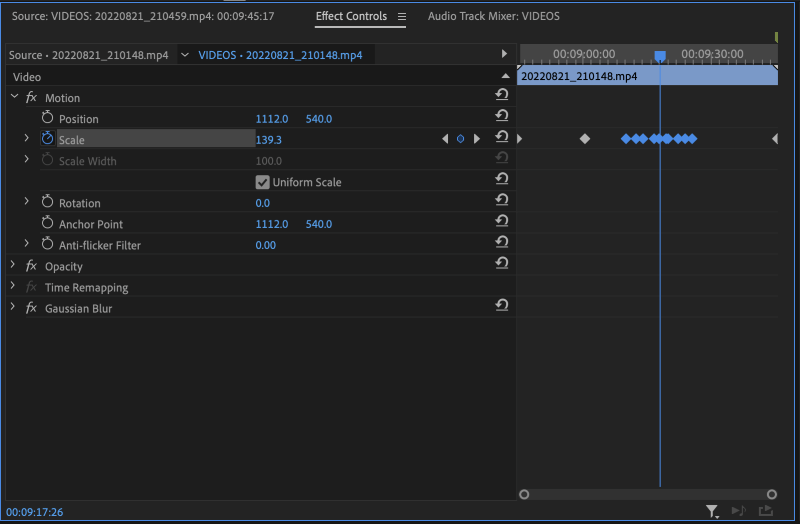Image resolution: width=800 pixels, height=524 pixels.
Task: Click the 00:09:30:00 ruler time label
Action: [x=712, y=54]
